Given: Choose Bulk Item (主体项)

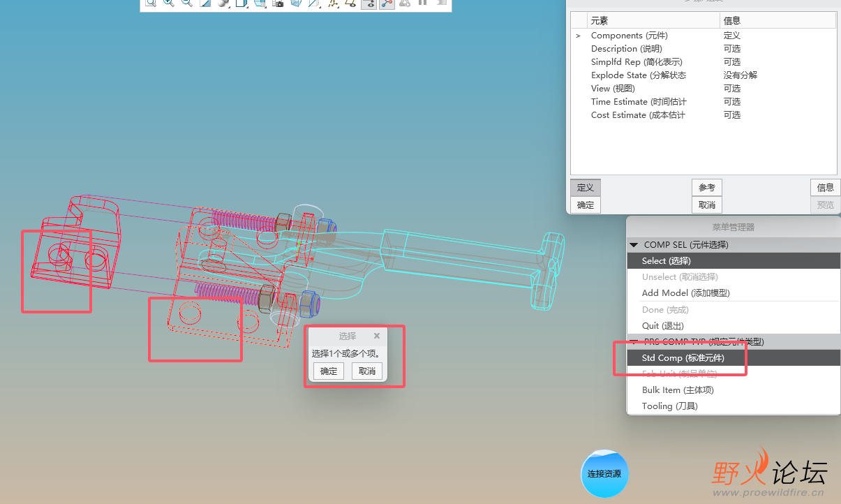Looking at the screenshot, I should click(x=733, y=390).
